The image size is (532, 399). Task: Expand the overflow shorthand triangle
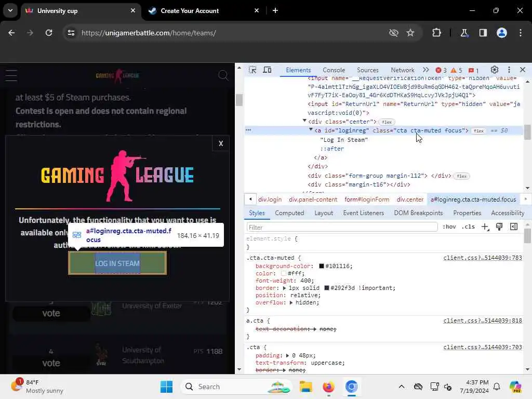tap(291, 303)
